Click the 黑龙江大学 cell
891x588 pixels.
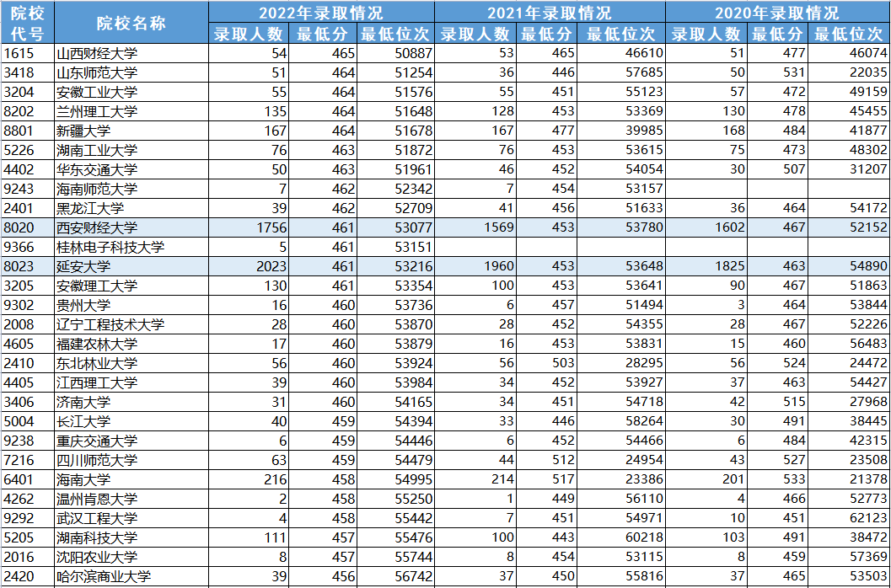(x=132, y=208)
